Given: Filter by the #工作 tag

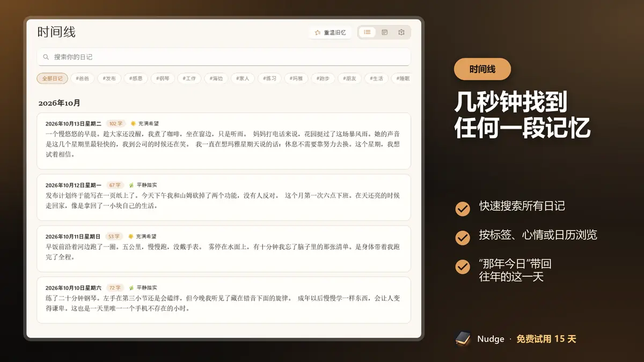Looking at the screenshot, I should point(189,78).
